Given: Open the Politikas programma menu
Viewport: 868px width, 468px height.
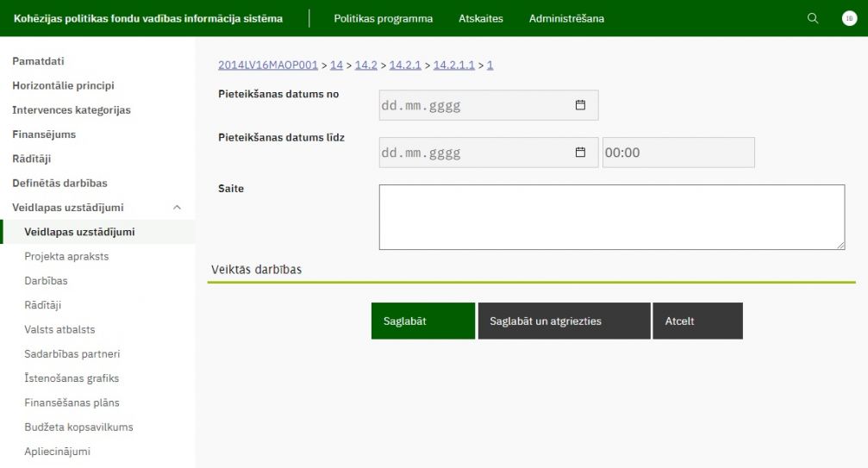Looking at the screenshot, I should coord(383,19).
